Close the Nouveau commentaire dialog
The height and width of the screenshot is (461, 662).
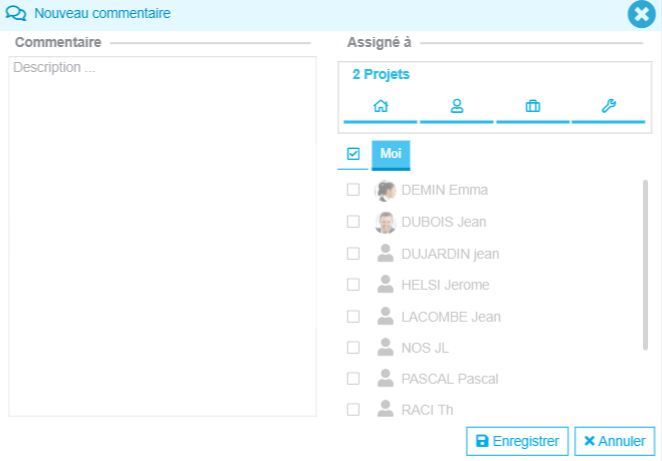pos(641,14)
